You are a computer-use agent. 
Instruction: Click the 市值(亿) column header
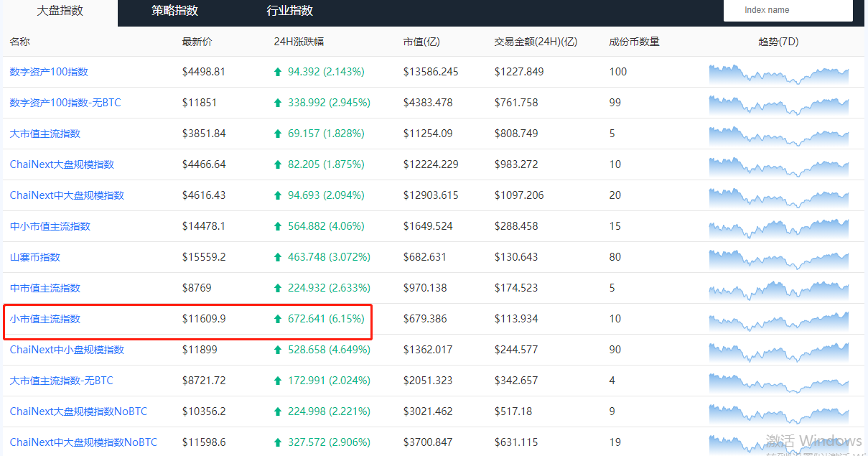point(421,42)
